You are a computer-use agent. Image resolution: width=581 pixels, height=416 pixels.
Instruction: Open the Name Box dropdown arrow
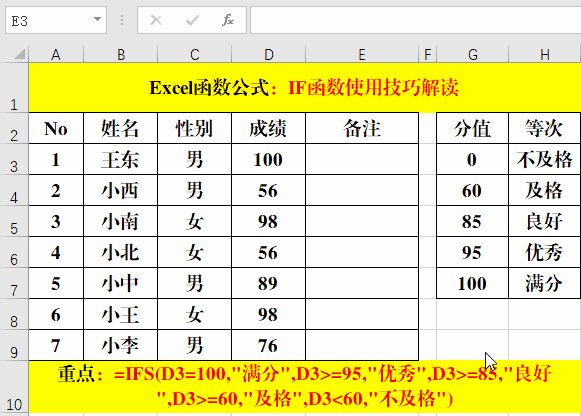[97, 19]
